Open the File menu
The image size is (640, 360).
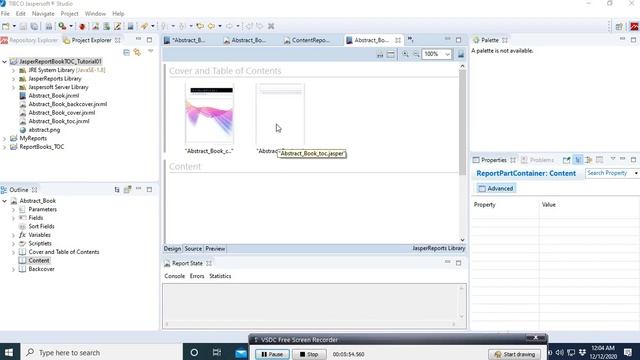coord(5,13)
